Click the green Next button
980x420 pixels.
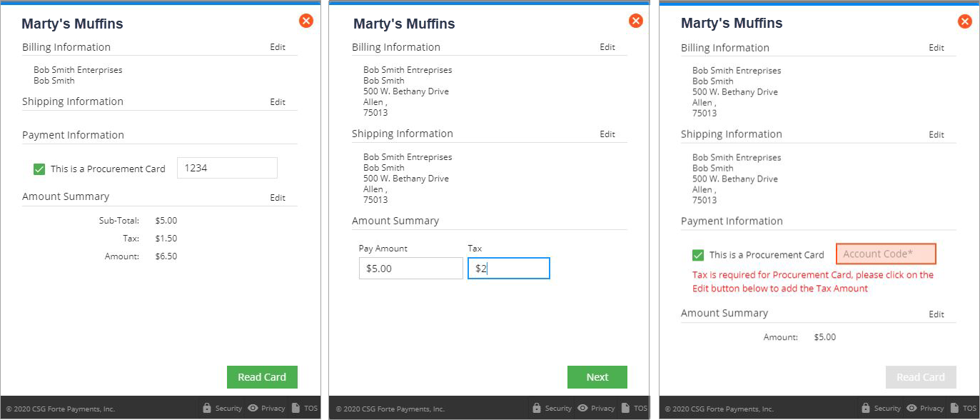pyautogui.click(x=597, y=377)
